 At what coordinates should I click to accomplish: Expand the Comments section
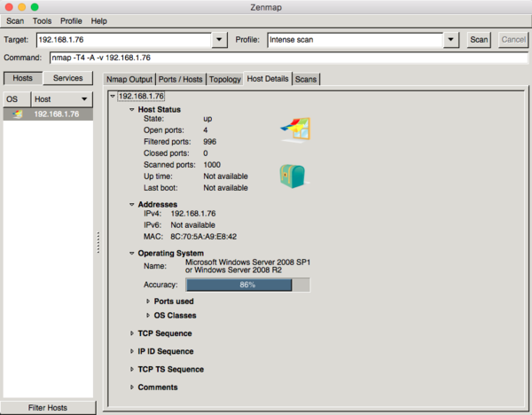(131, 388)
